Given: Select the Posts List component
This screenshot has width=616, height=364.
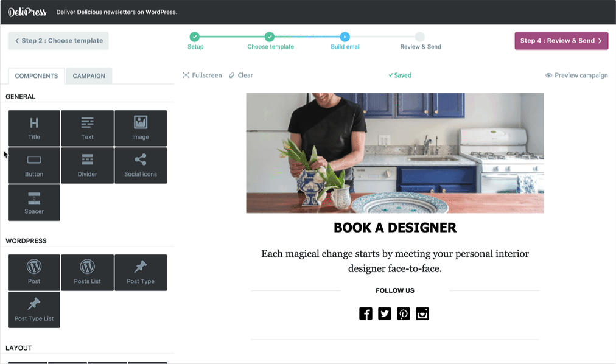Looking at the screenshot, I should tap(87, 273).
